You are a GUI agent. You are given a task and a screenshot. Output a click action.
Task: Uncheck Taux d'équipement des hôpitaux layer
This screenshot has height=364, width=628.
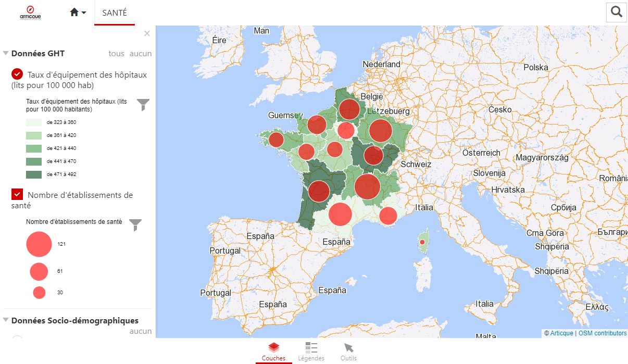pos(17,74)
